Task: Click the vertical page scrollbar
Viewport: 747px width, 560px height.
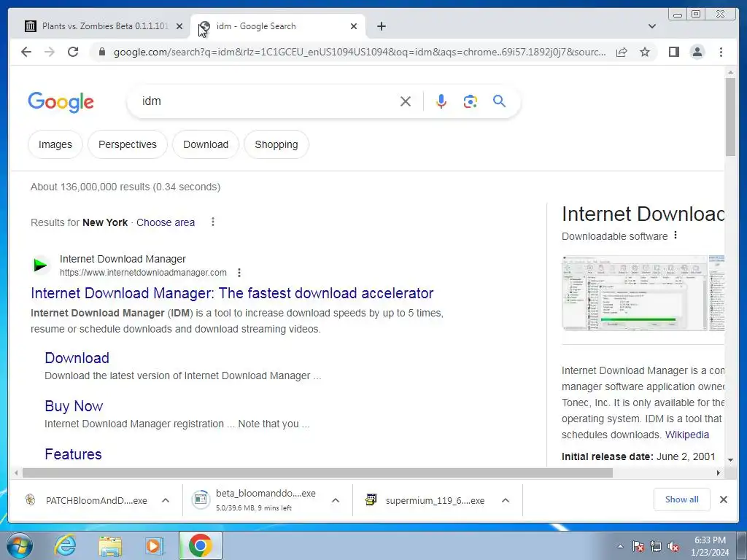Action: (730, 117)
